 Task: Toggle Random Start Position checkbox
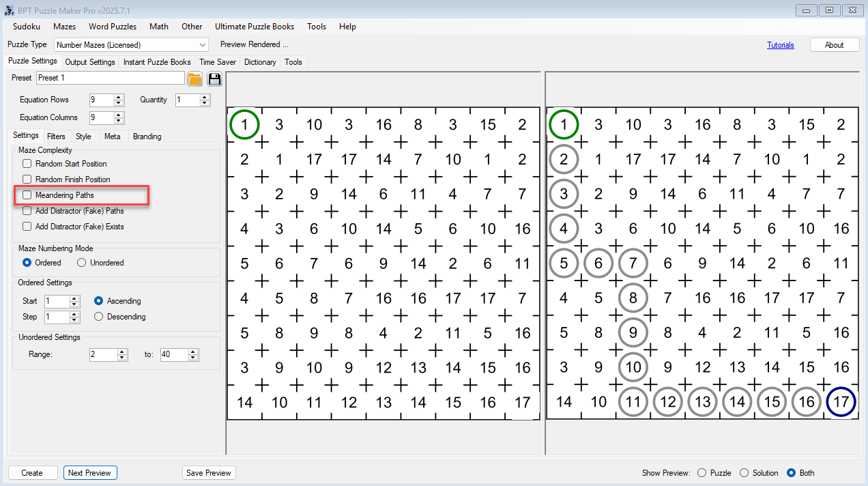click(27, 164)
